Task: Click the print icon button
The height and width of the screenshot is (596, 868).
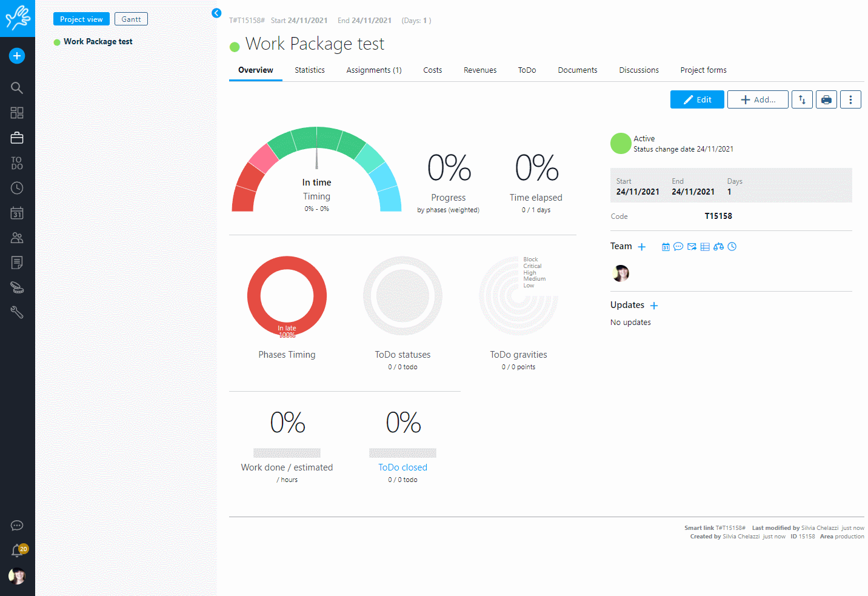Action: tap(826, 99)
